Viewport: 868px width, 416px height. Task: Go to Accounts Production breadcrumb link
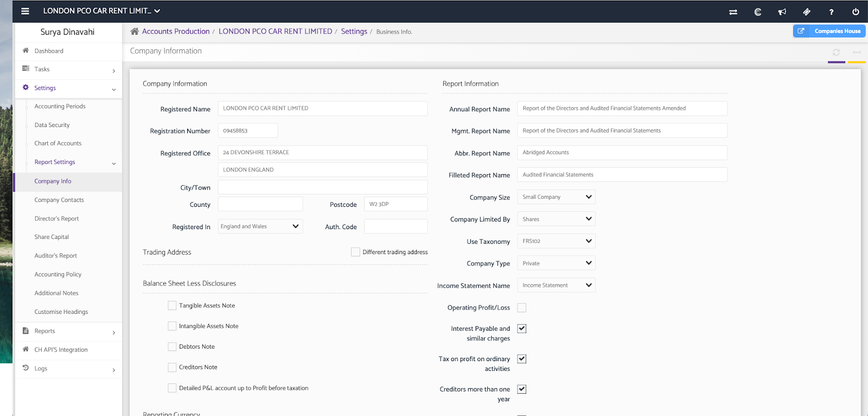point(176,31)
